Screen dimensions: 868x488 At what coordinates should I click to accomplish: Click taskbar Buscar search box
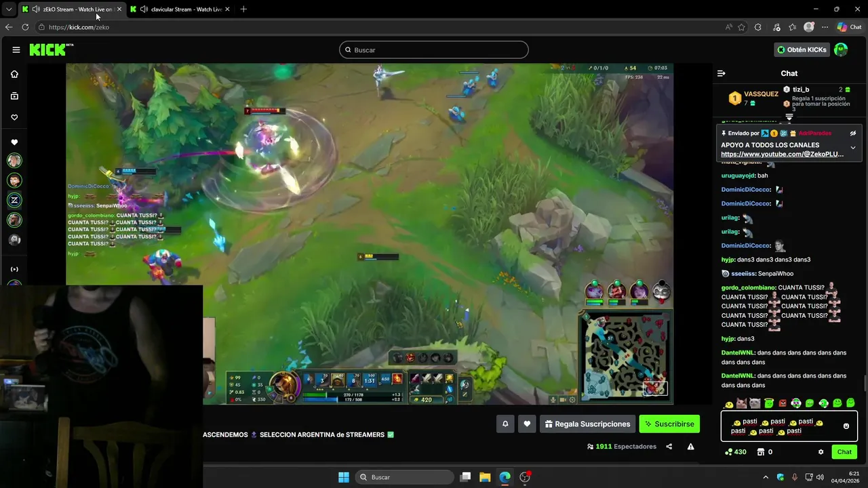[405, 477]
